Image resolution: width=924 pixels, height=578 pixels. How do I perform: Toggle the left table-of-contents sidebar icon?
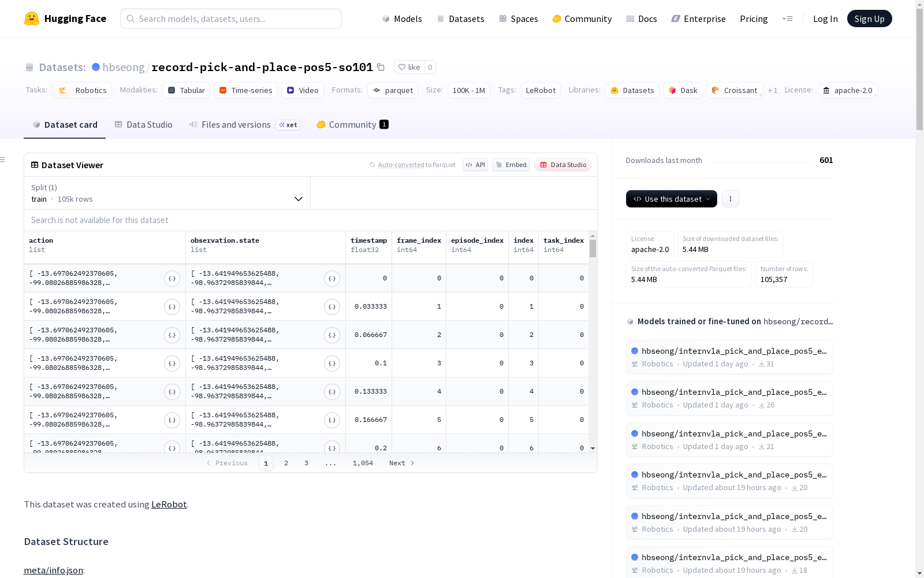(x=3, y=160)
